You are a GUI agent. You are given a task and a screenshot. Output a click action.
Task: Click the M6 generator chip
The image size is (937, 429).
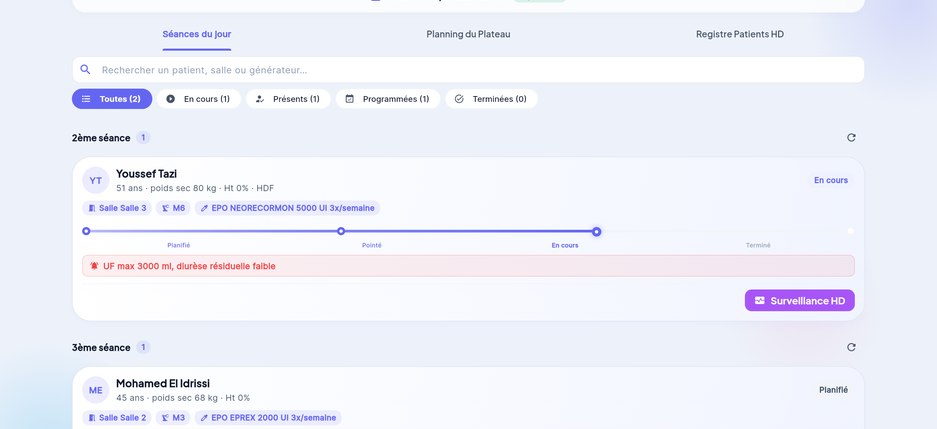pyautogui.click(x=173, y=208)
